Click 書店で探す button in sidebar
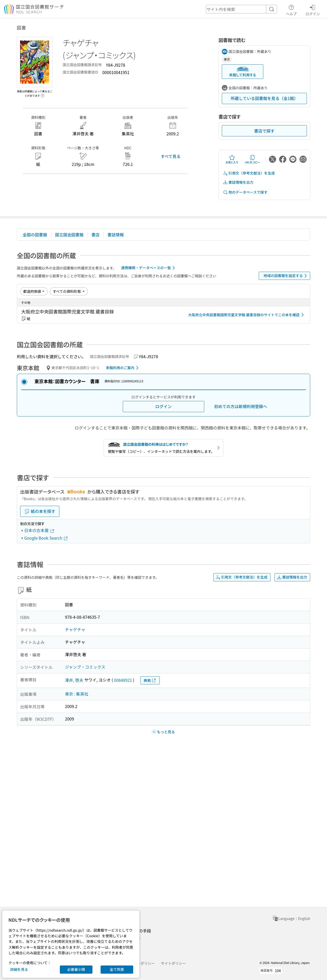The width and height of the screenshot is (327, 980). (264, 131)
